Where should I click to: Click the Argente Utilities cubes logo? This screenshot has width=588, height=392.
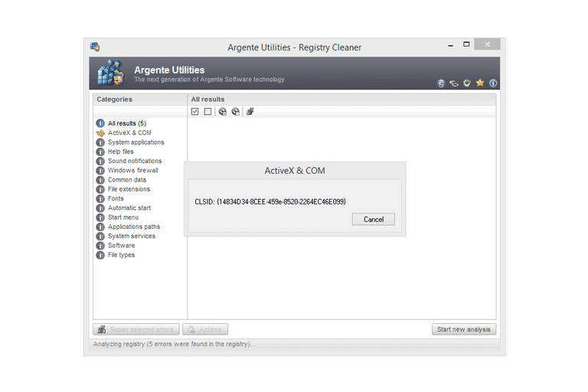(x=110, y=73)
